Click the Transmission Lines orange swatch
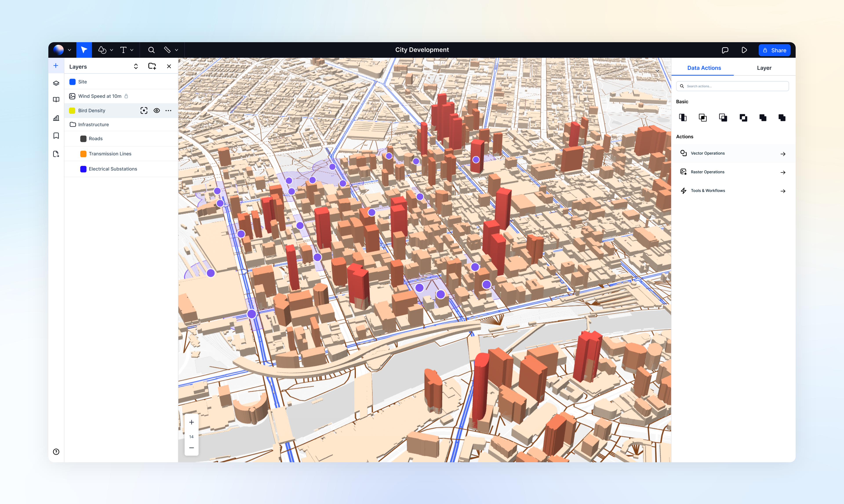 (83, 154)
